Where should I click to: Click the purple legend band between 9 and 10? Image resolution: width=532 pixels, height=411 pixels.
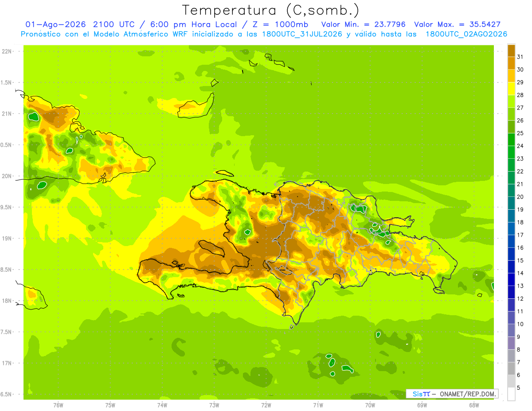pos(511,331)
